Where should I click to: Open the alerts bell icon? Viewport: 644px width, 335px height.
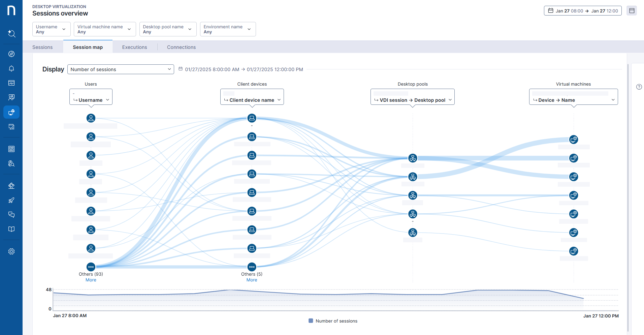(x=11, y=69)
